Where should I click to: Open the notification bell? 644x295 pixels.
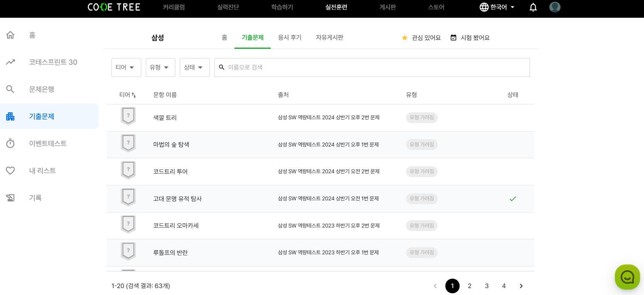point(533,7)
